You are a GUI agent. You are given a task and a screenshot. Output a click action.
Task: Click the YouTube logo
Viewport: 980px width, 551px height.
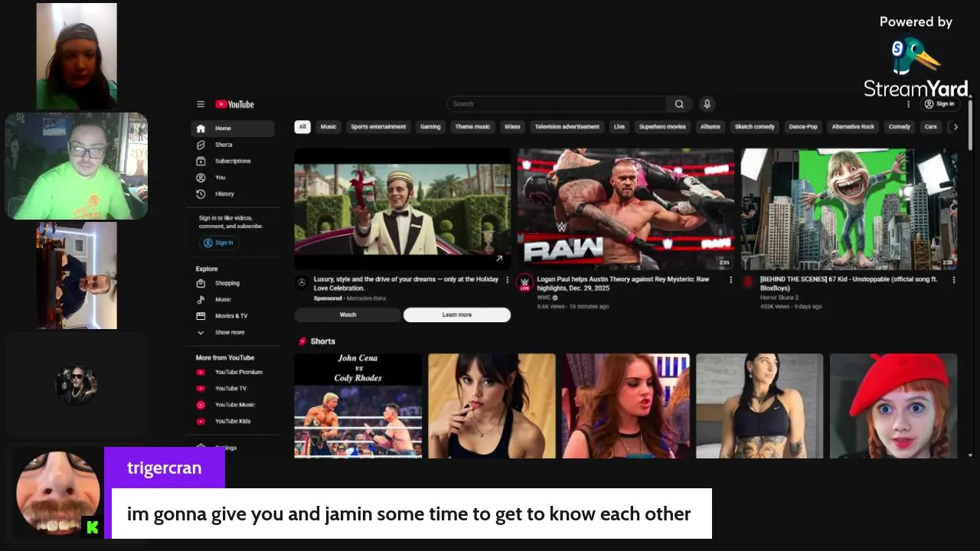point(234,104)
